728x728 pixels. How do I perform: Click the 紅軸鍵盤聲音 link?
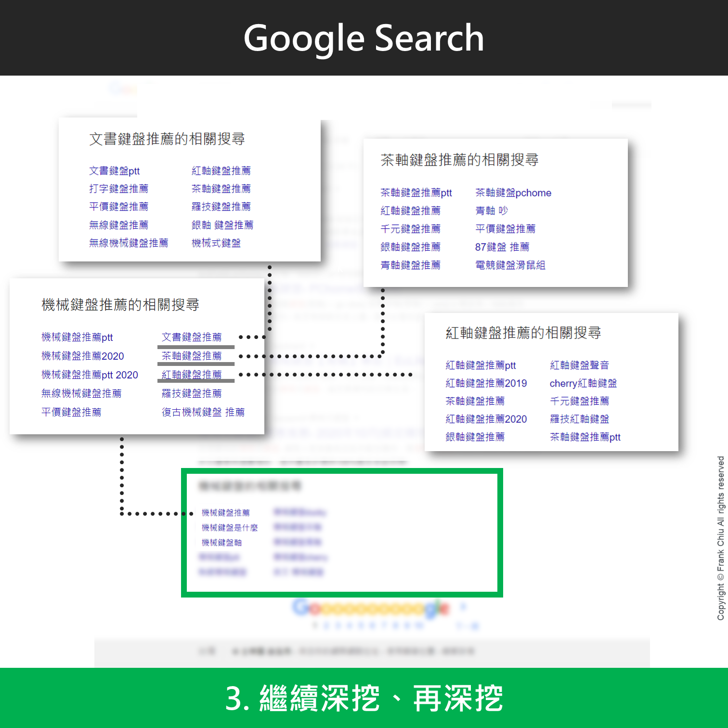point(579,365)
